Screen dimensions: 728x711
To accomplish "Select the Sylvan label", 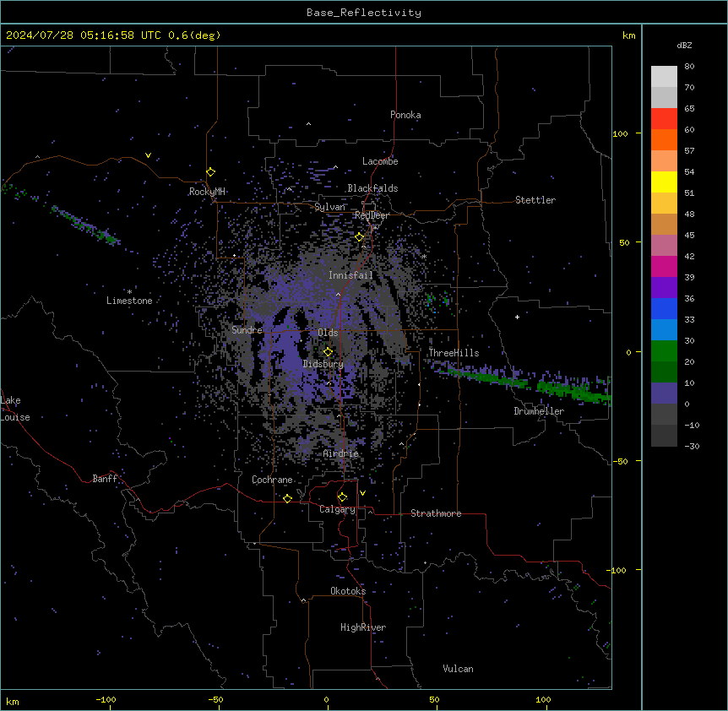I will coord(329,207).
